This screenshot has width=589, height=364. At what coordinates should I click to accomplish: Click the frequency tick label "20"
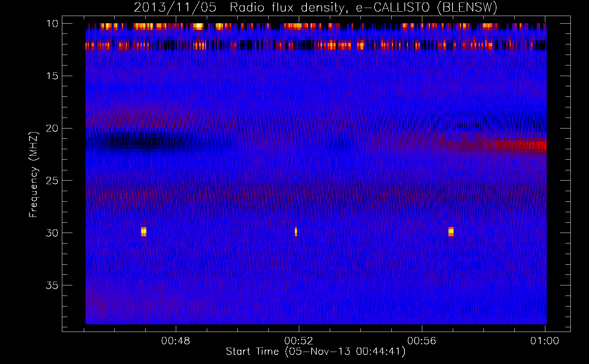52,128
